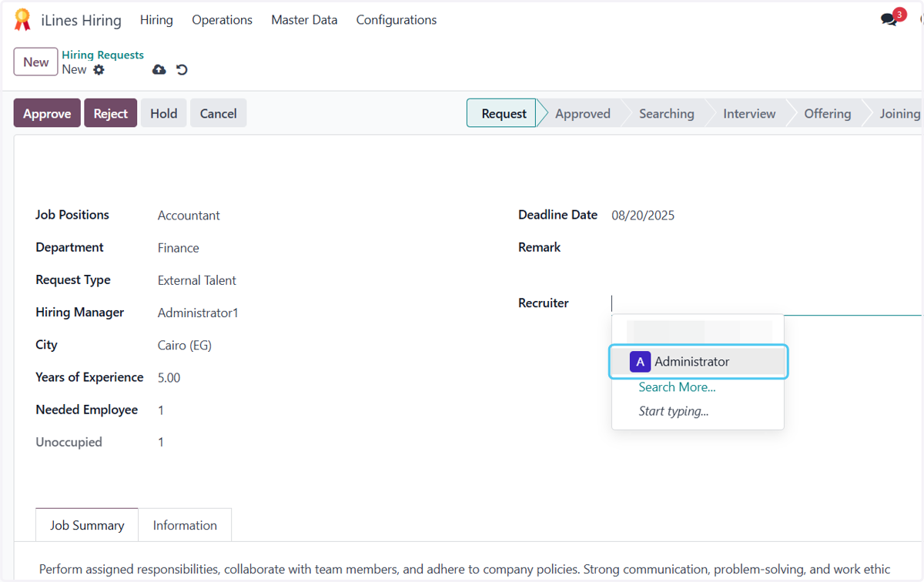Open the Master Data menu
The height and width of the screenshot is (582, 924).
point(304,20)
